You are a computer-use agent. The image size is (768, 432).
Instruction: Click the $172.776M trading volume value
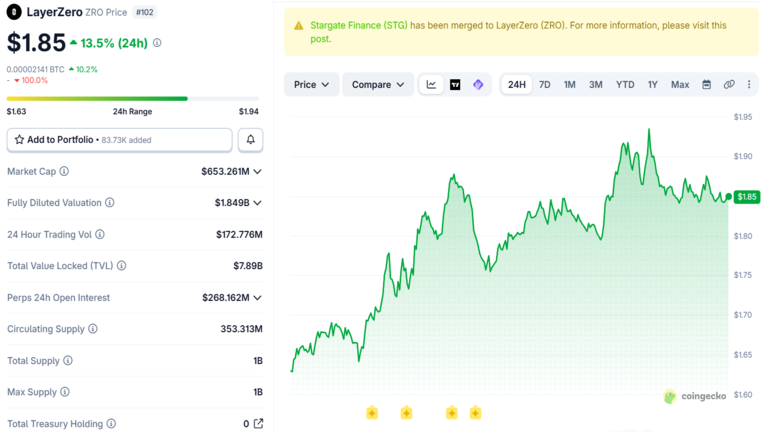[239, 235]
